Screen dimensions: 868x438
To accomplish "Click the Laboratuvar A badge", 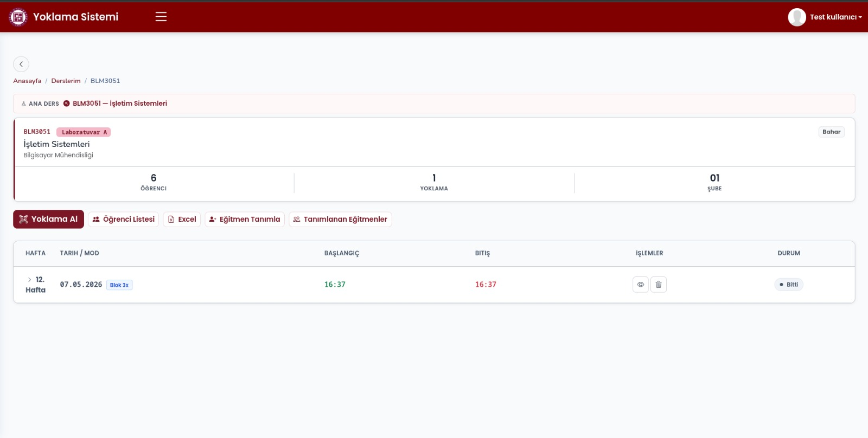I will tap(84, 132).
